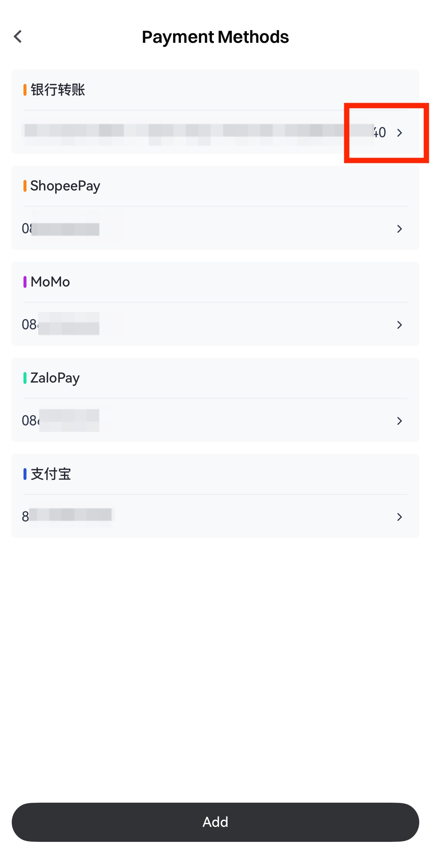Image resolution: width=431 pixels, height=868 pixels.
Task: Select the blurred bank transfer account number
Action: (x=199, y=132)
